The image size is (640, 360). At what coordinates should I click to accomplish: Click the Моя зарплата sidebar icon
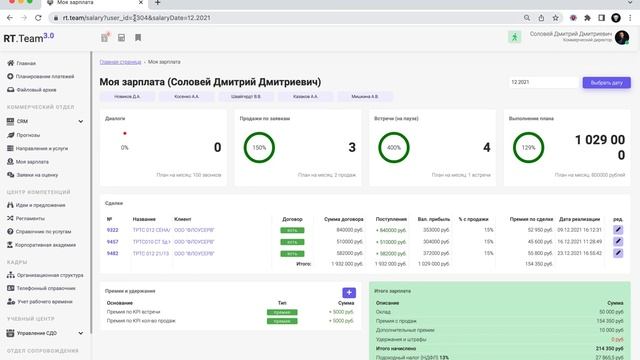[10, 162]
